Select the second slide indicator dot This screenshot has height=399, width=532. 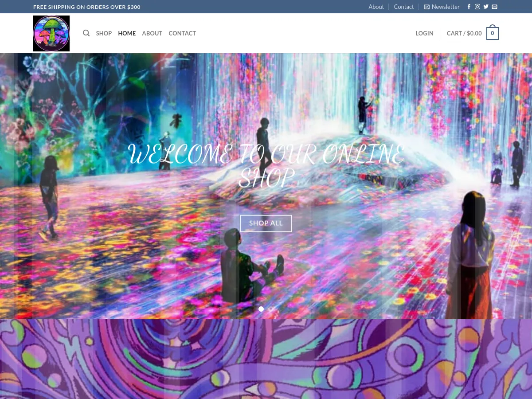(x=271, y=309)
